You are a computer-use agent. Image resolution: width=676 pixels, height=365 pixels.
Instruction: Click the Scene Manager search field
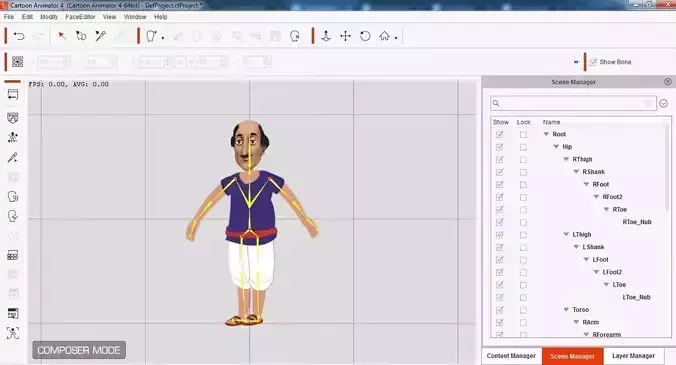(573, 103)
